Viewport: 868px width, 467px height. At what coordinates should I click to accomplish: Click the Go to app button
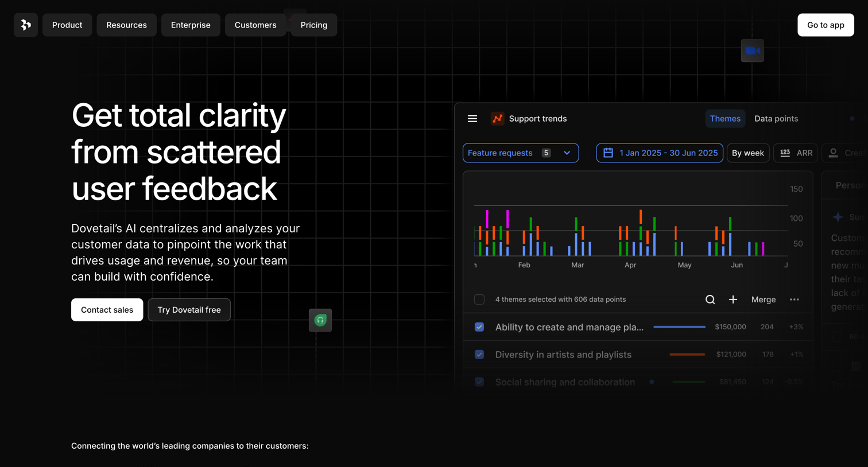pos(826,25)
